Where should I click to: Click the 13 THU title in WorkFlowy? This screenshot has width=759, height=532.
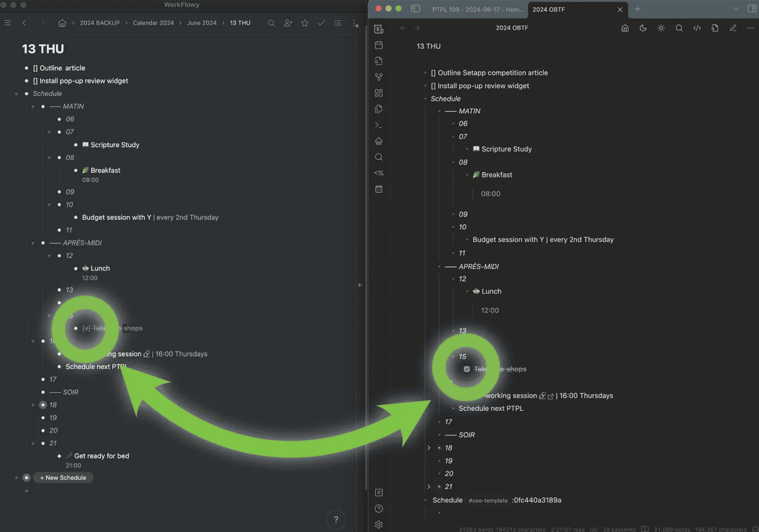coord(43,49)
